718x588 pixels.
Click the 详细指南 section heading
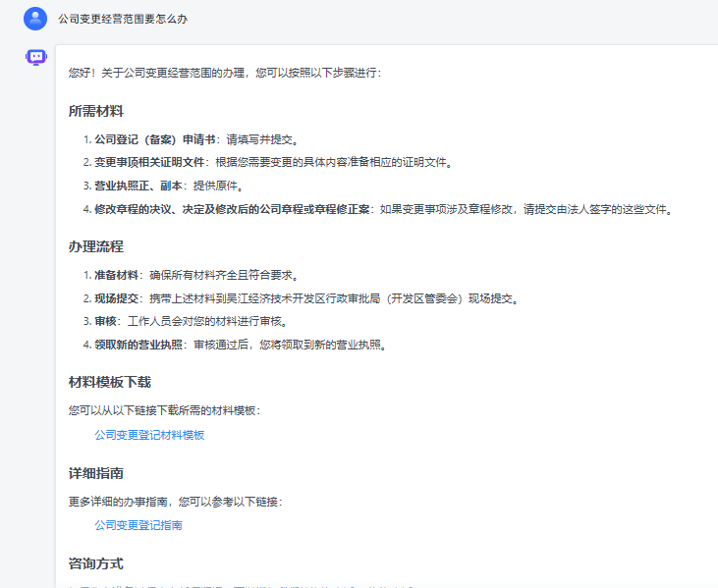click(95, 473)
